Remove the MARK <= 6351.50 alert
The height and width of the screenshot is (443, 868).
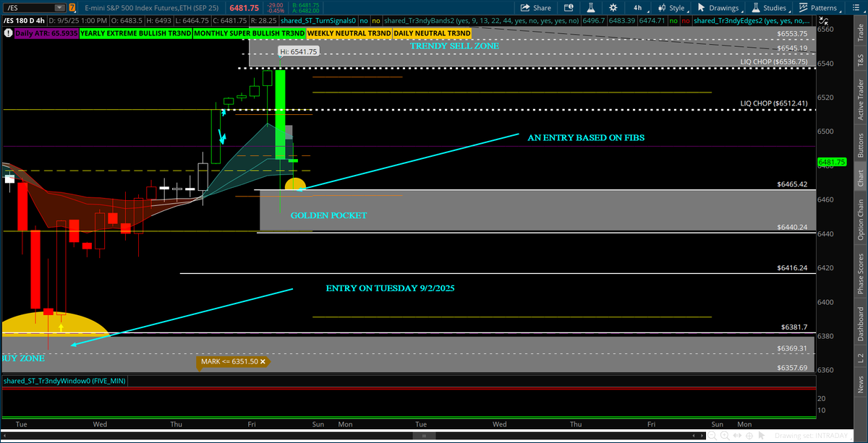(x=263, y=361)
